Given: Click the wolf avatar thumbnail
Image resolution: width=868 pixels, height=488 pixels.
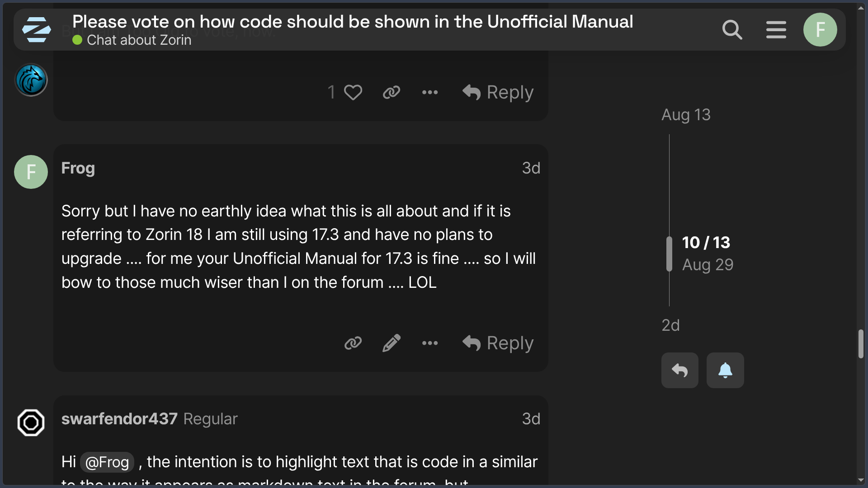Looking at the screenshot, I should coord(31,80).
